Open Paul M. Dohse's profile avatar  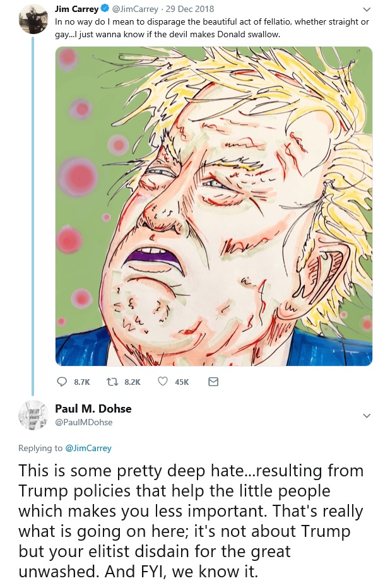pos(32,415)
